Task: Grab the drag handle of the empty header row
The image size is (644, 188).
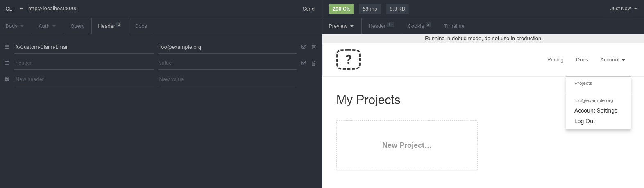Action: coord(7,63)
